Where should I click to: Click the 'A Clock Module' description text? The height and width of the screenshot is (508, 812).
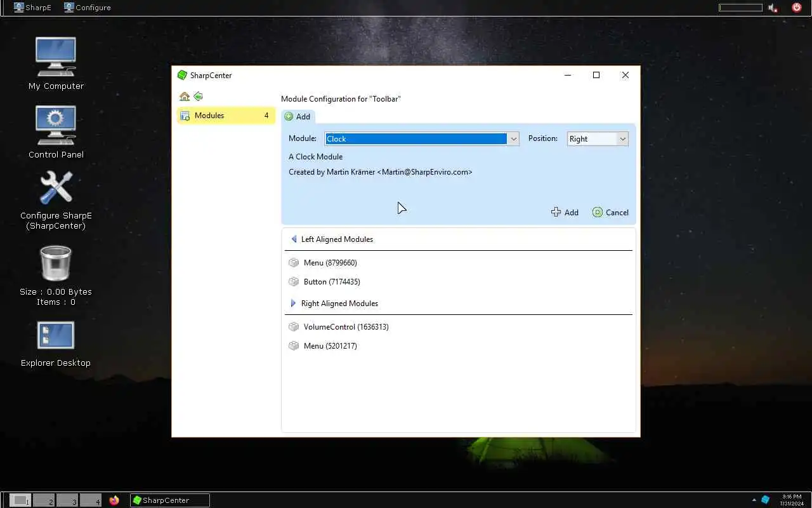tap(315, 157)
